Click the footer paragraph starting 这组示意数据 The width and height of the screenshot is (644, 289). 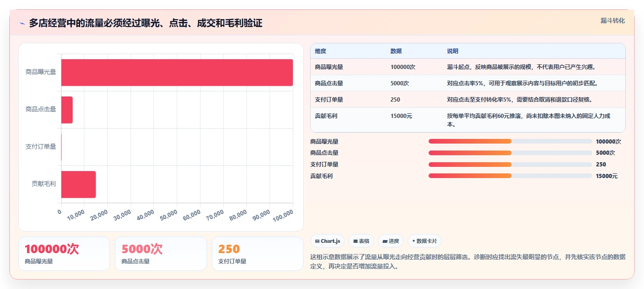(468, 262)
